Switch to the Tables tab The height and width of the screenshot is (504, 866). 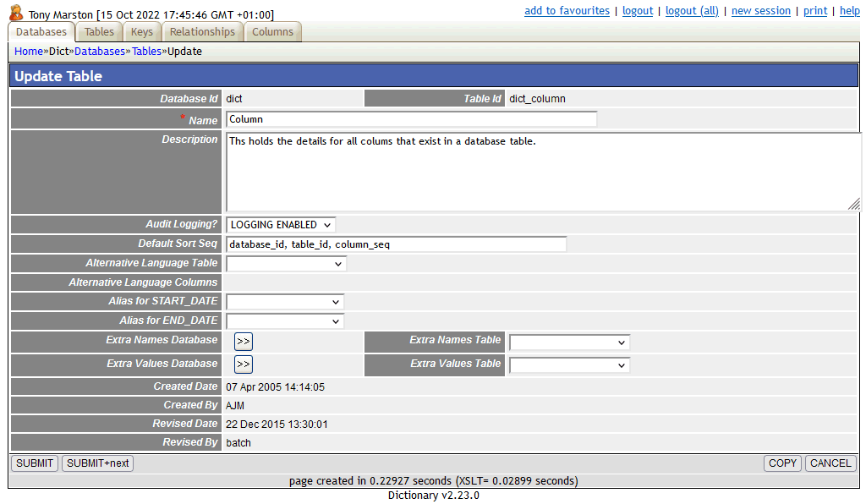coord(98,31)
